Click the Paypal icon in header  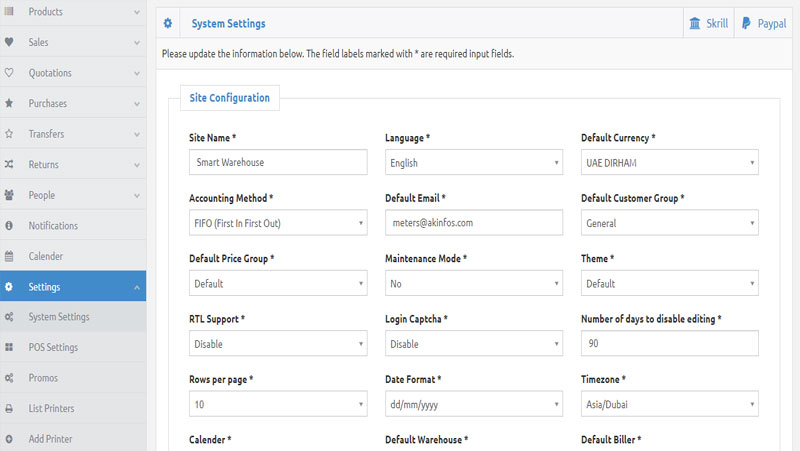pos(746,23)
